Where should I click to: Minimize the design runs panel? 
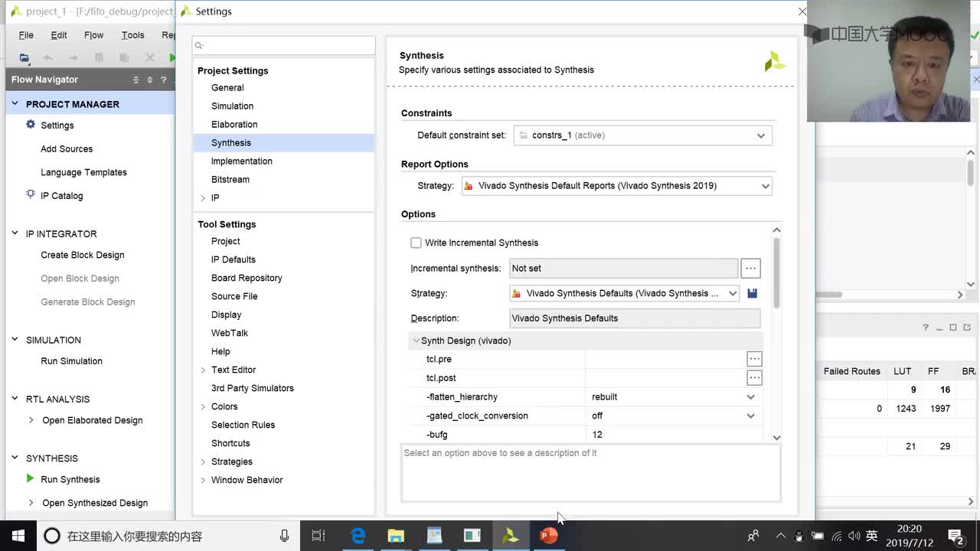[939, 328]
